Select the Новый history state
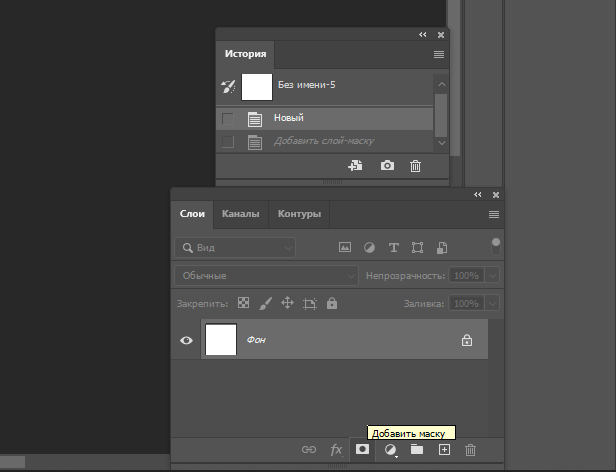The width and height of the screenshot is (616, 472). pyautogui.click(x=324, y=118)
